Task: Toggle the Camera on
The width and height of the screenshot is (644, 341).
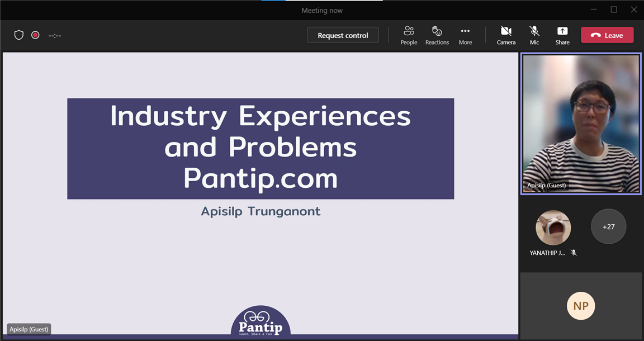Action: [506, 35]
